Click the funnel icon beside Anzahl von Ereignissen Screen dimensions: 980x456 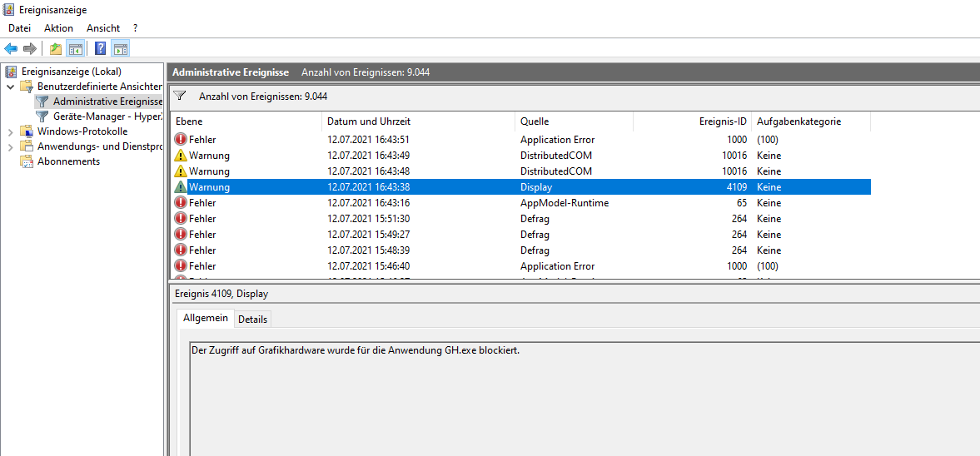pos(180,97)
